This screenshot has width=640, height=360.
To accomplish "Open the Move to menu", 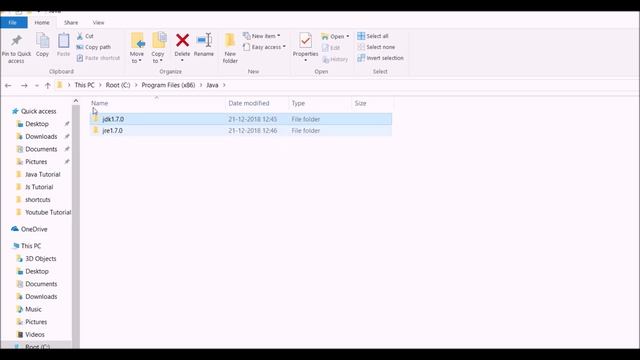I will (137, 48).
